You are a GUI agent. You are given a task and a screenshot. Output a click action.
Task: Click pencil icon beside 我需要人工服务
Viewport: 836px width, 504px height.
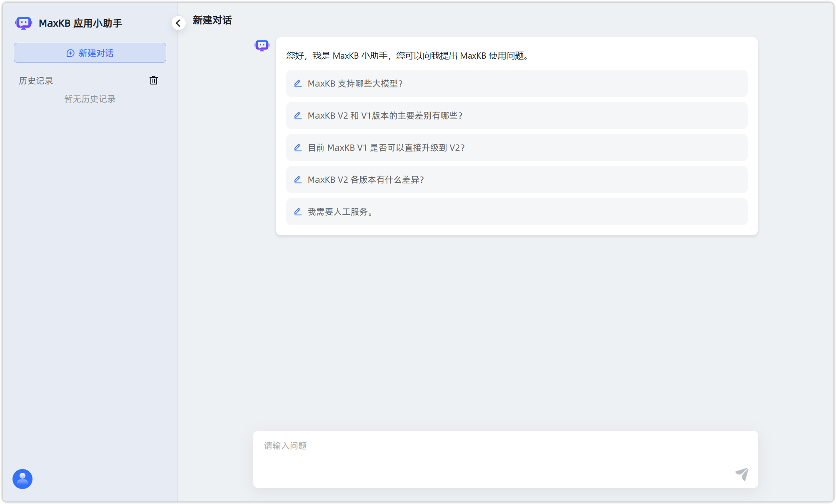pos(298,212)
